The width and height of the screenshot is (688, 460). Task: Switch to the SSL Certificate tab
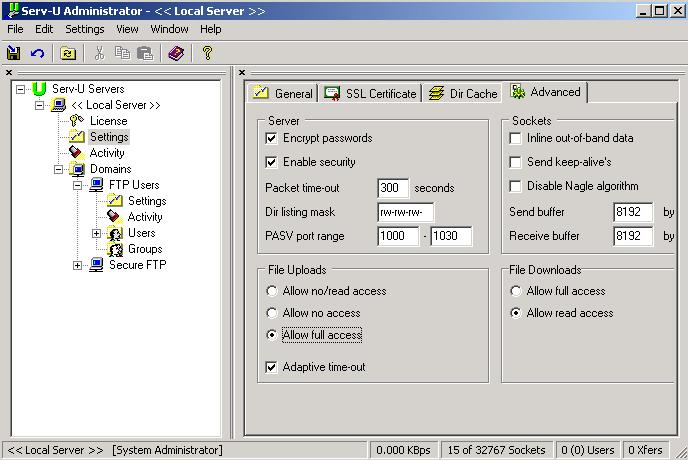370,93
